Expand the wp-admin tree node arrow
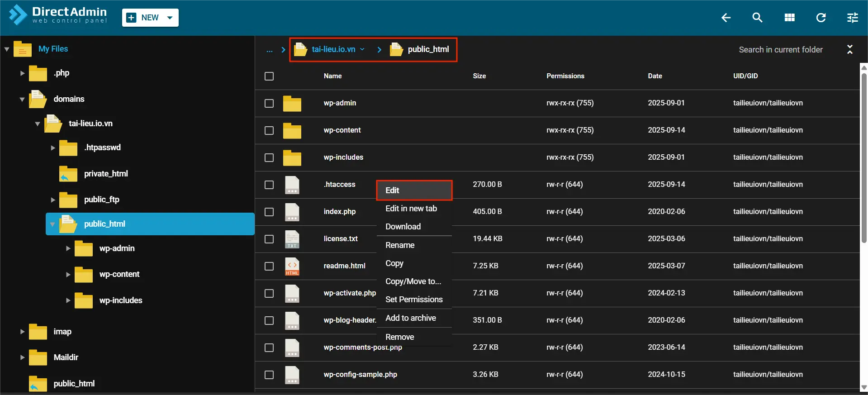The width and height of the screenshot is (868, 395). tap(68, 248)
